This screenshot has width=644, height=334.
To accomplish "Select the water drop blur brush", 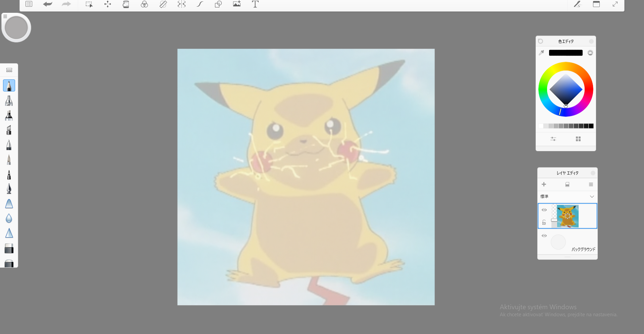I will click(x=9, y=218).
